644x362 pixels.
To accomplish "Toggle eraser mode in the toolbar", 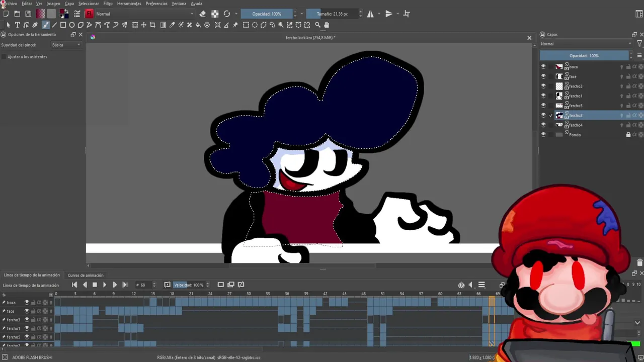I will point(202,14).
